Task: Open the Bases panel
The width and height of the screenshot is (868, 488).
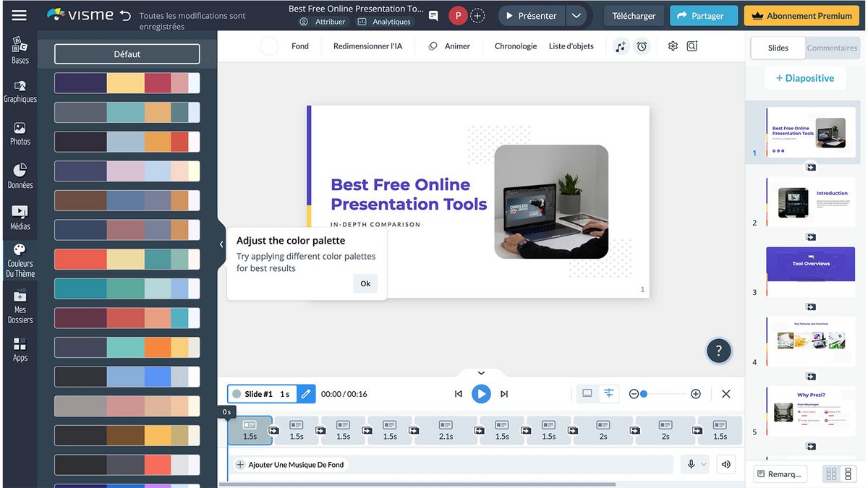Action: pos(20,50)
